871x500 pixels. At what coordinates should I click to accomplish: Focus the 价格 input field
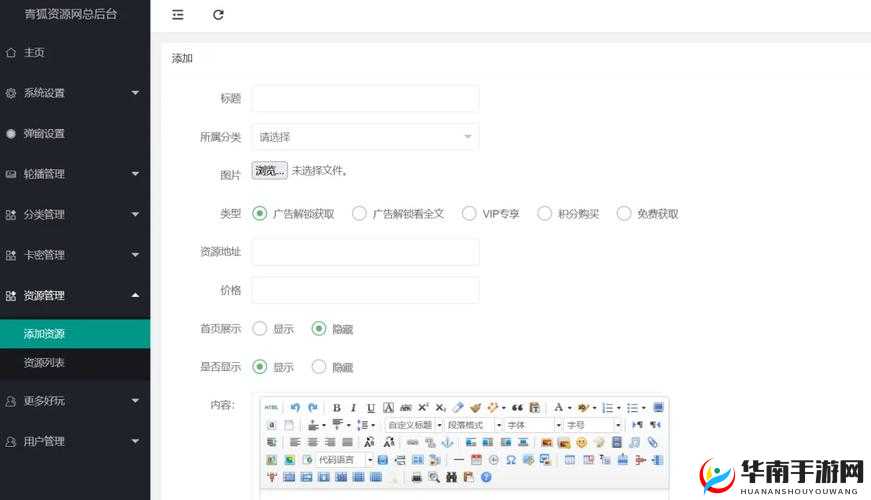tap(366, 290)
